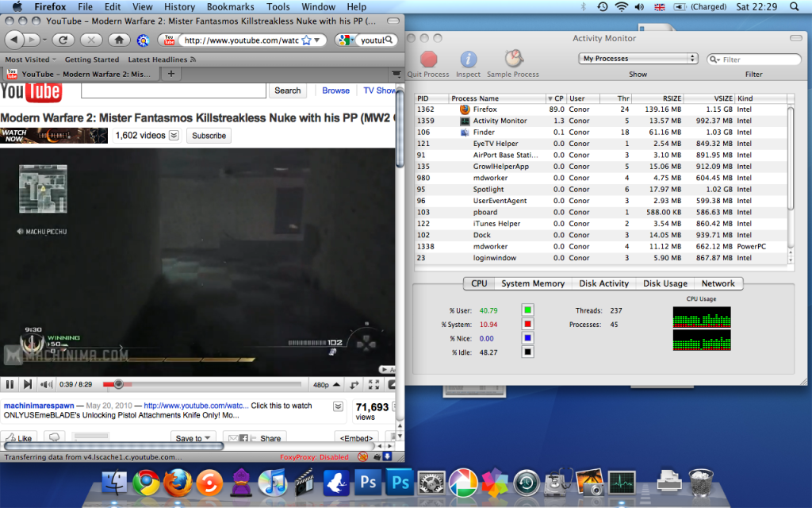Viewport: 812px width, 508px height.
Task: Open back/forward history dropdown arrow
Action: 44,40
